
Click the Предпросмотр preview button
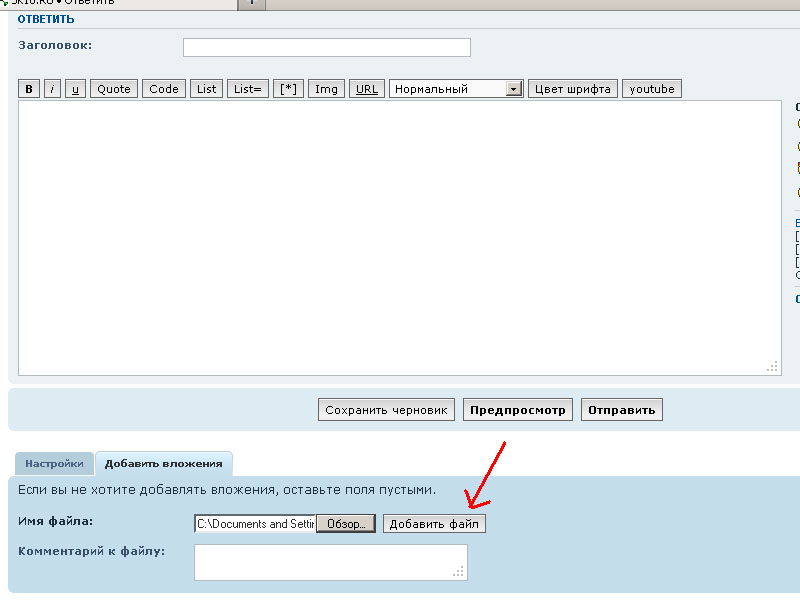518,409
